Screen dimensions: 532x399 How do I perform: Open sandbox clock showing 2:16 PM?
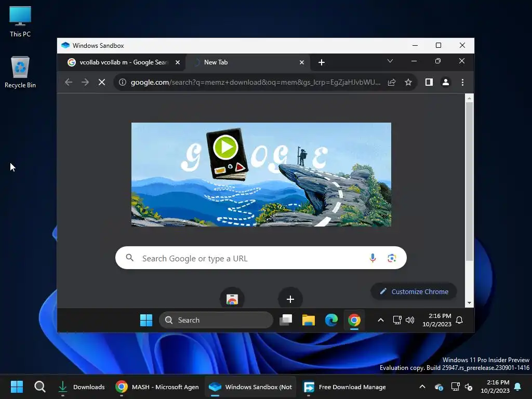click(437, 320)
